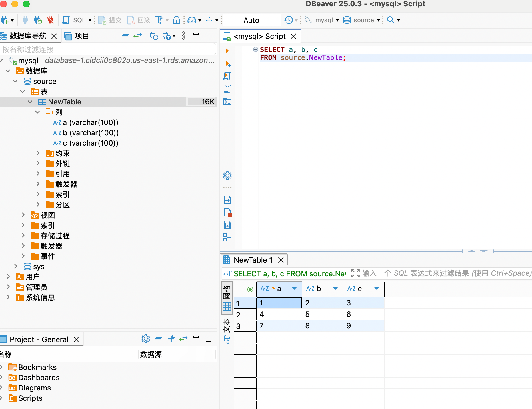Click the variables panel icon
Viewport: 532px width, 409px height.
coord(227,225)
